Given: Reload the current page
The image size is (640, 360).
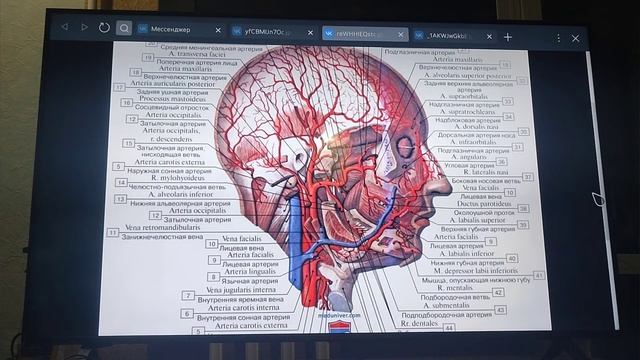Looking at the screenshot, I should pyautogui.click(x=104, y=28).
